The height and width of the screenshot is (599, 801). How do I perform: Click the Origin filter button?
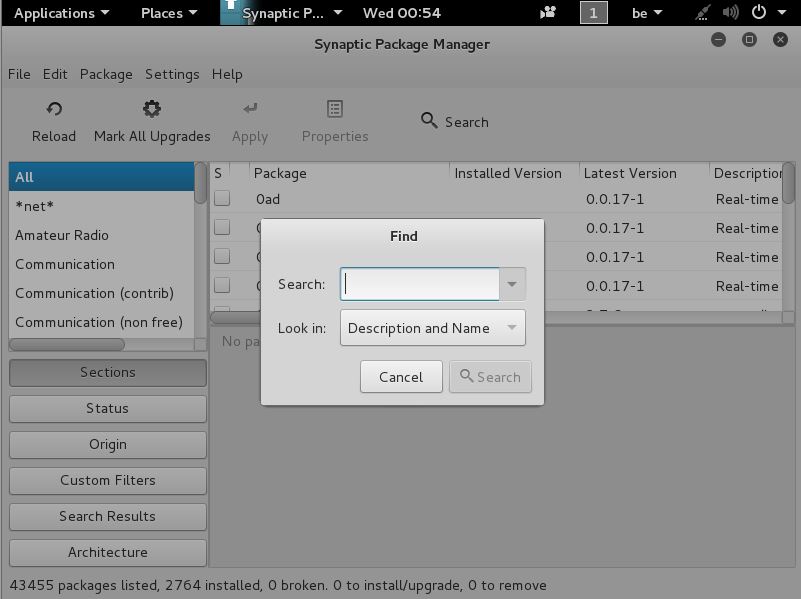click(x=108, y=444)
